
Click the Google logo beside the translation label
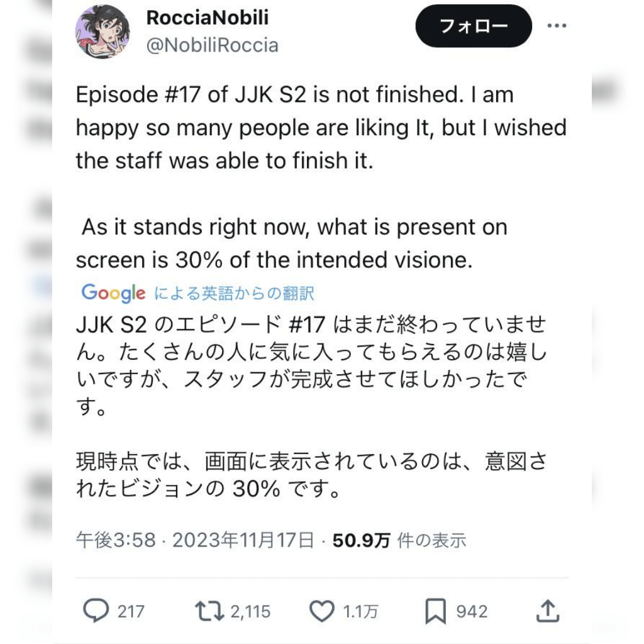click(113, 293)
